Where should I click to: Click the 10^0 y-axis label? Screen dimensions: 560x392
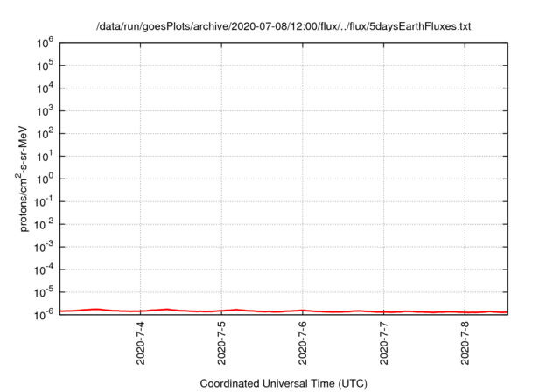(45, 178)
